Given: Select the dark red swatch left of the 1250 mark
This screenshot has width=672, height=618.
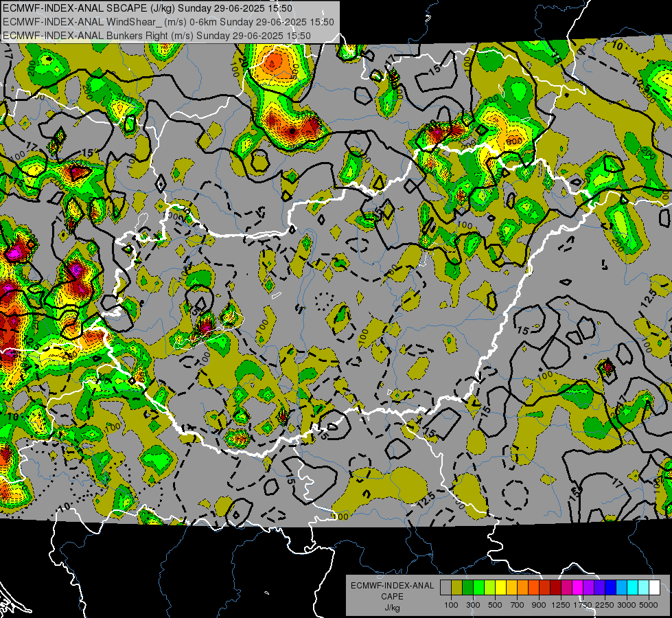Looking at the screenshot, I should (x=556, y=588).
